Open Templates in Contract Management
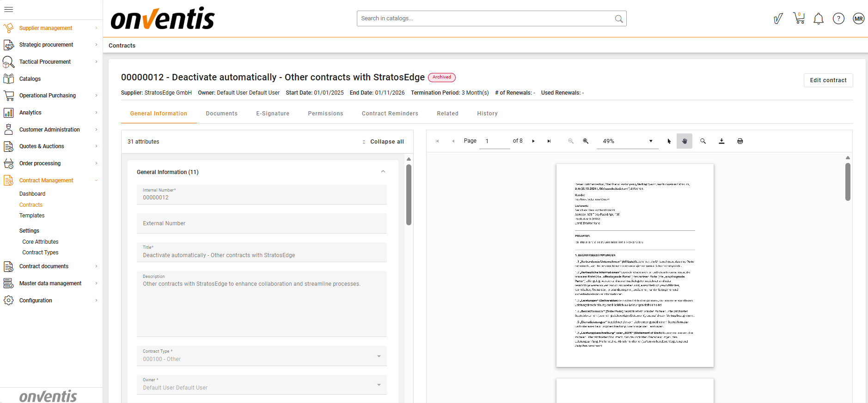Image resolution: width=868 pixels, height=403 pixels. point(32,216)
